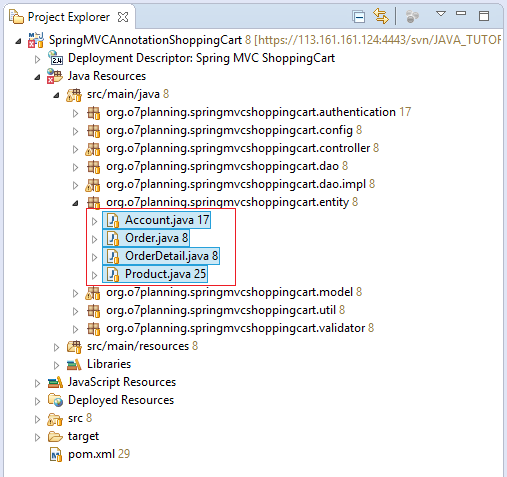The width and height of the screenshot is (507, 477).
Task: Expand the authentication package arrow
Action: click(x=75, y=113)
